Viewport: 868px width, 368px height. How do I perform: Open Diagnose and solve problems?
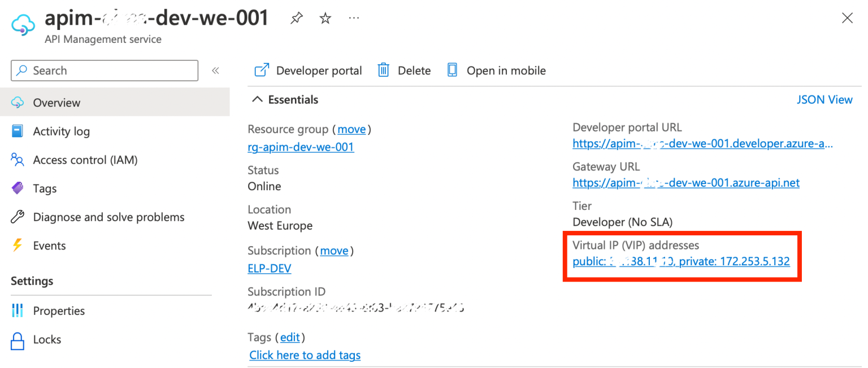[x=108, y=217]
